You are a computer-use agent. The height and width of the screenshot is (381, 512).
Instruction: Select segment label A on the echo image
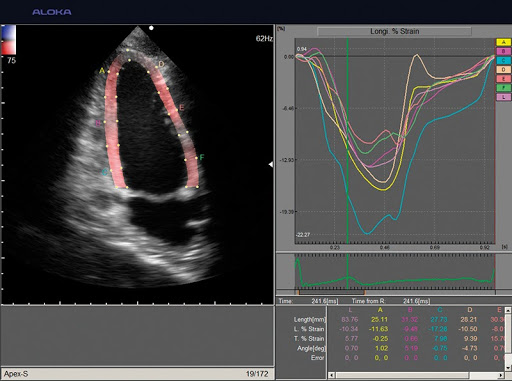coord(102,71)
